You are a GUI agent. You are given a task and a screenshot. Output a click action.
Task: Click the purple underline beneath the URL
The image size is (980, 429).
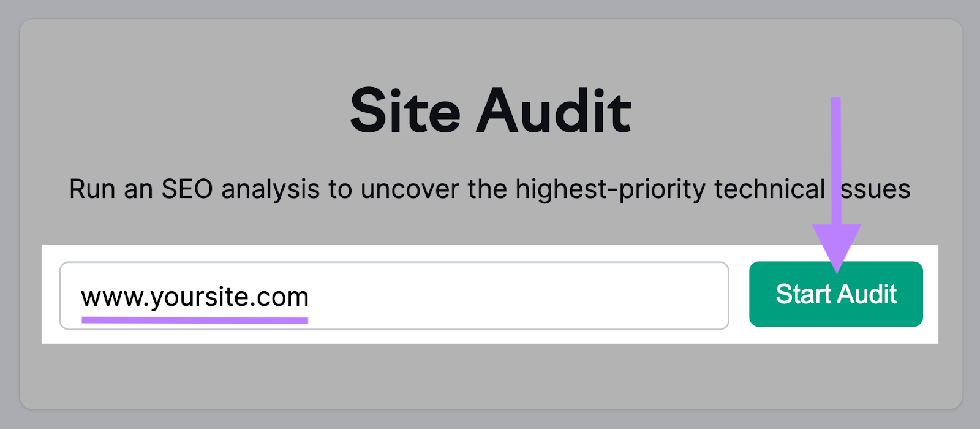[x=195, y=320]
